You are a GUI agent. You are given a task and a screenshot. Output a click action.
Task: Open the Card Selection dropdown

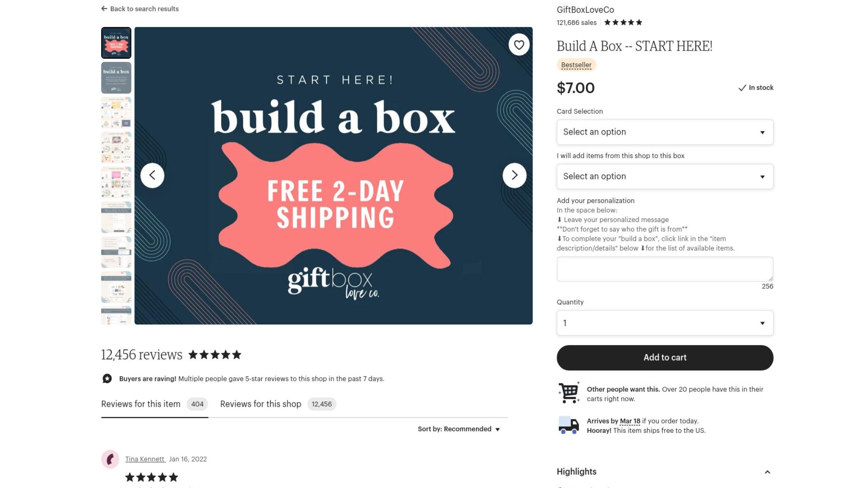pyautogui.click(x=665, y=132)
